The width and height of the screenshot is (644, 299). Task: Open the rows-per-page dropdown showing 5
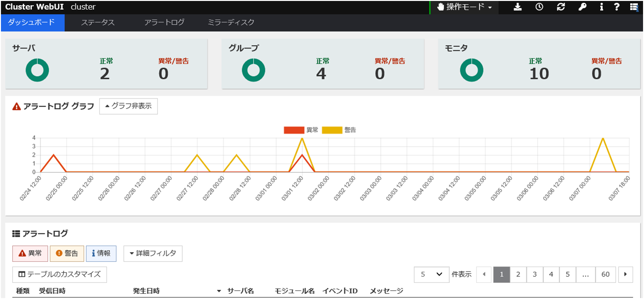point(431,274)
